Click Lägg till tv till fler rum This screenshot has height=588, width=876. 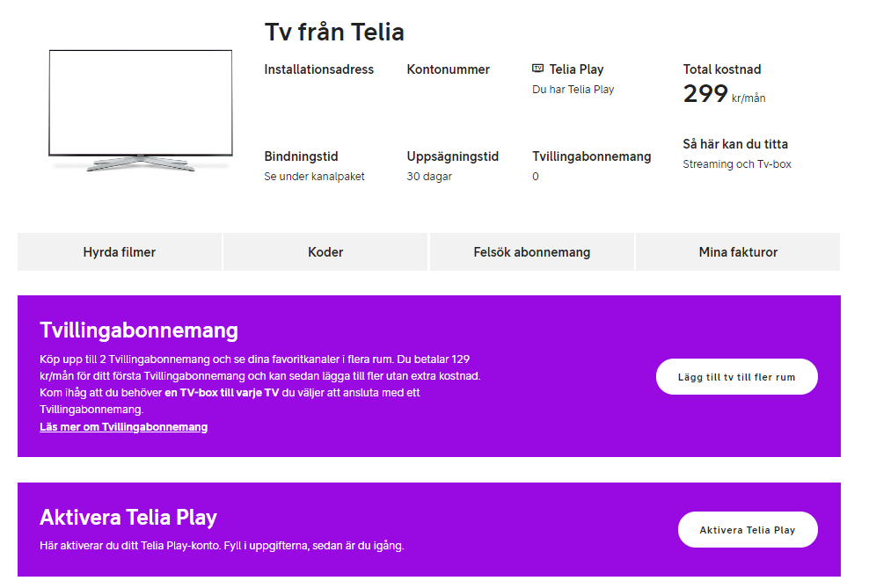tap(736, 376)
